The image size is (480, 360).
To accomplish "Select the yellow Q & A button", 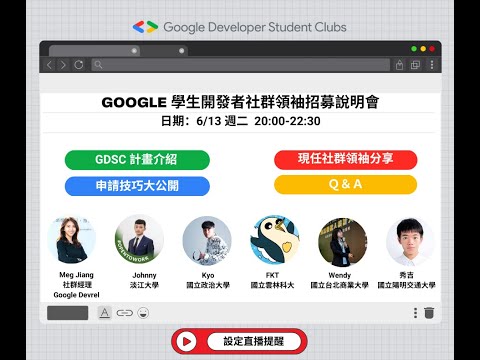I will (346, 184).
